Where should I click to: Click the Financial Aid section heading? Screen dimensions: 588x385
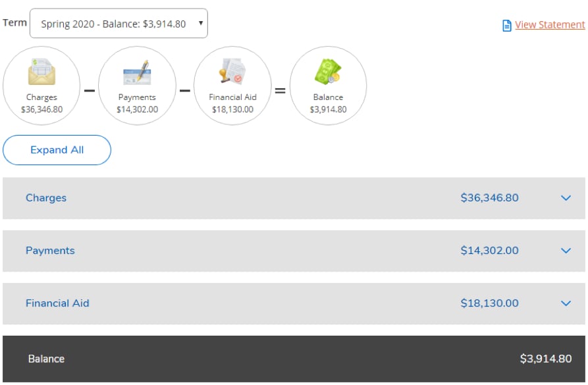point(57,303)
